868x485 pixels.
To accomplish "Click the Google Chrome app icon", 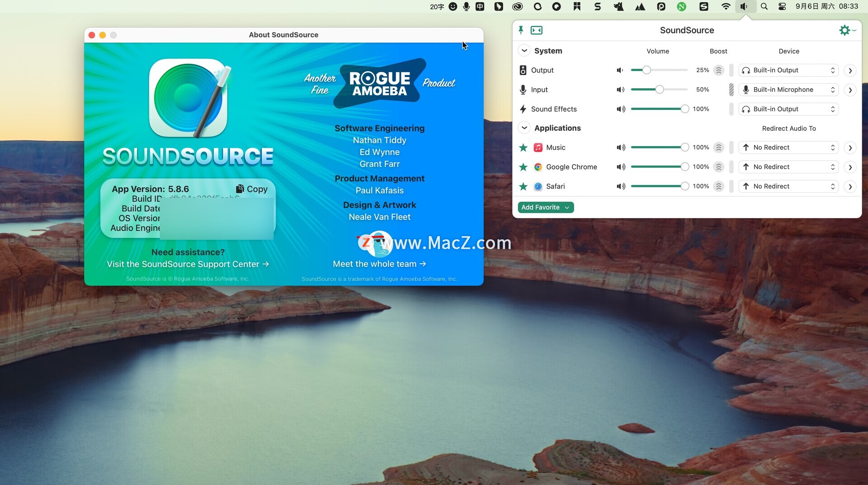I will [538, 167].
